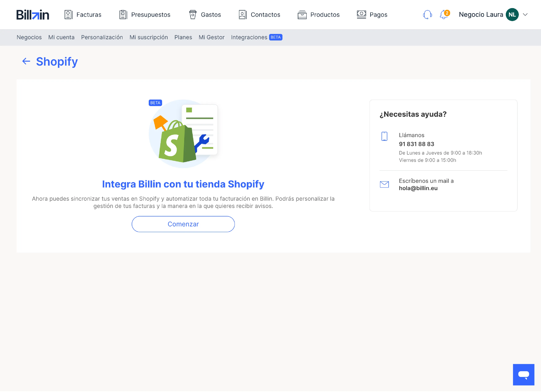Image resolution: width=541 pixels, height=392 pixels.
Task: Click the Gastos cup icon
Action: (193, 15)
